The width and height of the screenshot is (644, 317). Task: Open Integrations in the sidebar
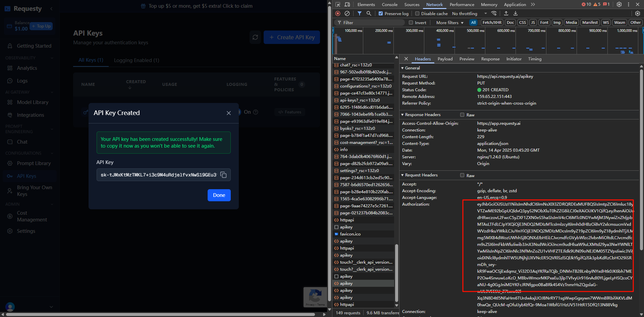(x=30, y=115)
